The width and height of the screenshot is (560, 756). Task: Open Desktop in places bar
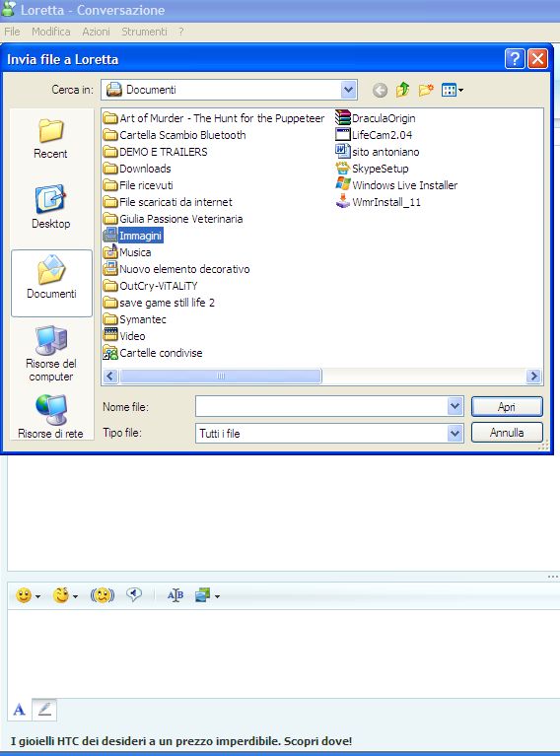[x=50, y=206]
